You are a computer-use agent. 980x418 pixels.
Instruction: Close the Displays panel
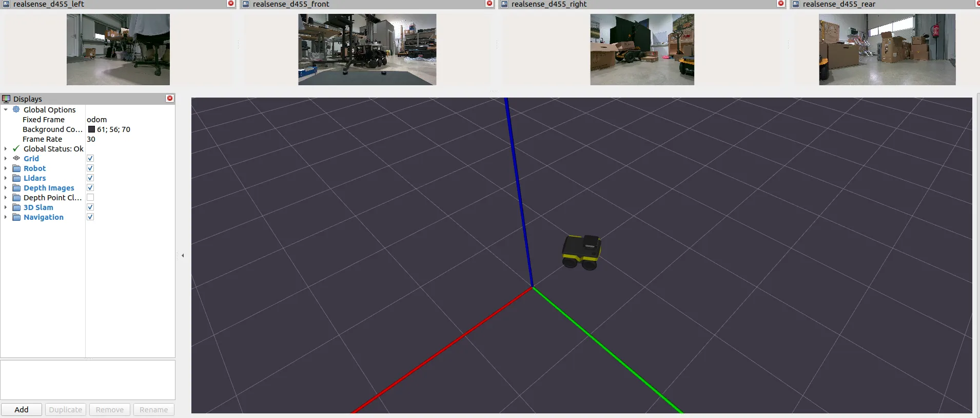pos(170,99)
